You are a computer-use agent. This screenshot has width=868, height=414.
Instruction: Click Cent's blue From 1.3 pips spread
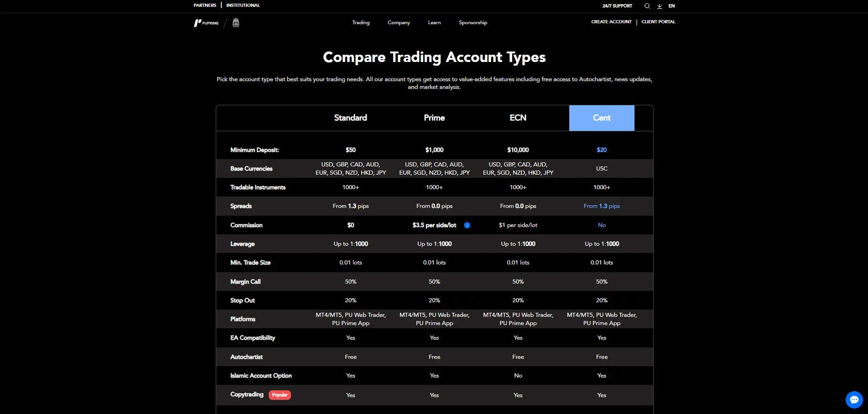tap(602, 206)
